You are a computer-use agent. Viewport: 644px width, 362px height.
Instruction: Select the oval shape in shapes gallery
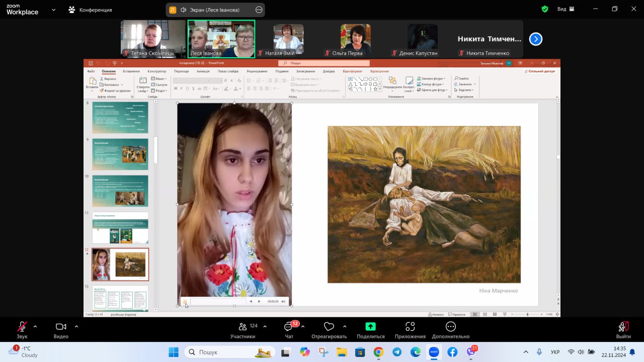[370, 79]
